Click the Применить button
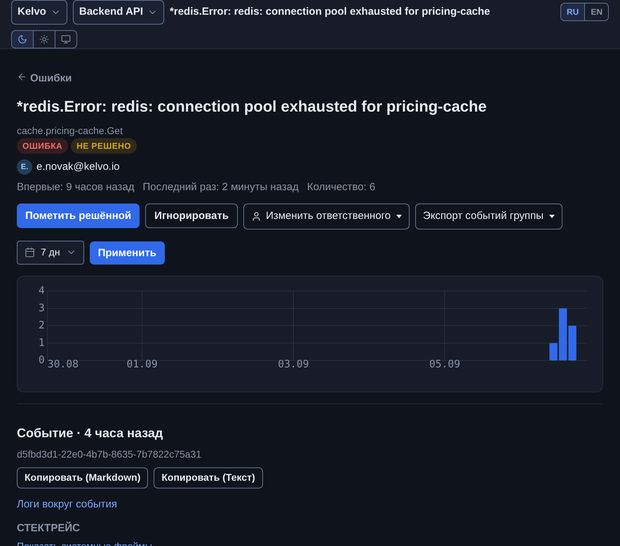This screenshot has width=620, height=546. (x=127, y=253)
